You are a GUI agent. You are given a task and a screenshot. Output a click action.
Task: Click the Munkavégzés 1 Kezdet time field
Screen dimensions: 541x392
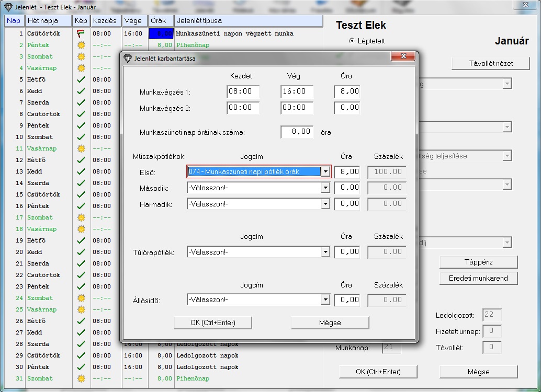(243, 91)
